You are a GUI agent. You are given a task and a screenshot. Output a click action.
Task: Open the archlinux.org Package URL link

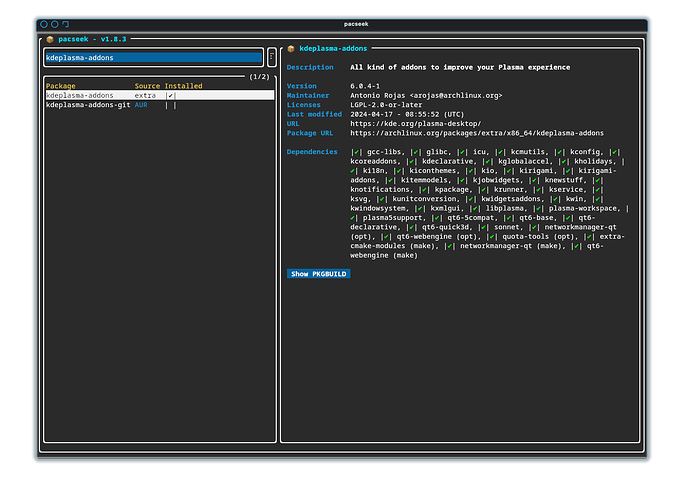click(477, 133)
